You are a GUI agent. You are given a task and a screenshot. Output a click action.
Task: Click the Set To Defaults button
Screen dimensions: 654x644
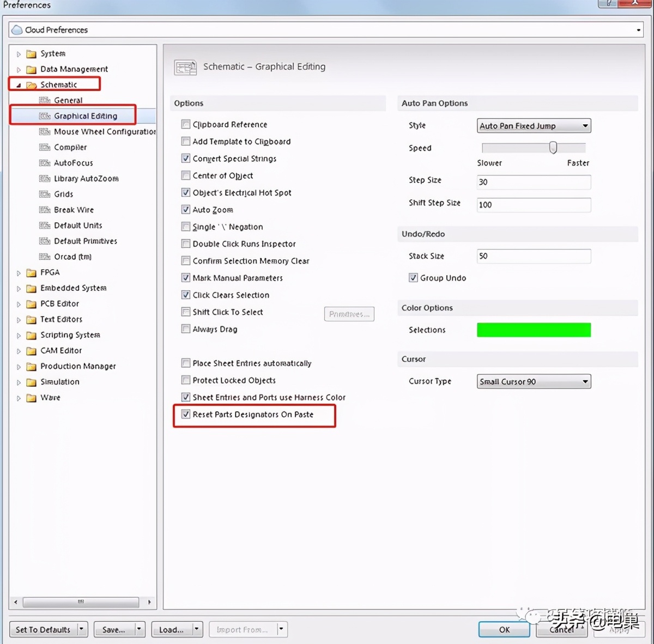(43, 630)
